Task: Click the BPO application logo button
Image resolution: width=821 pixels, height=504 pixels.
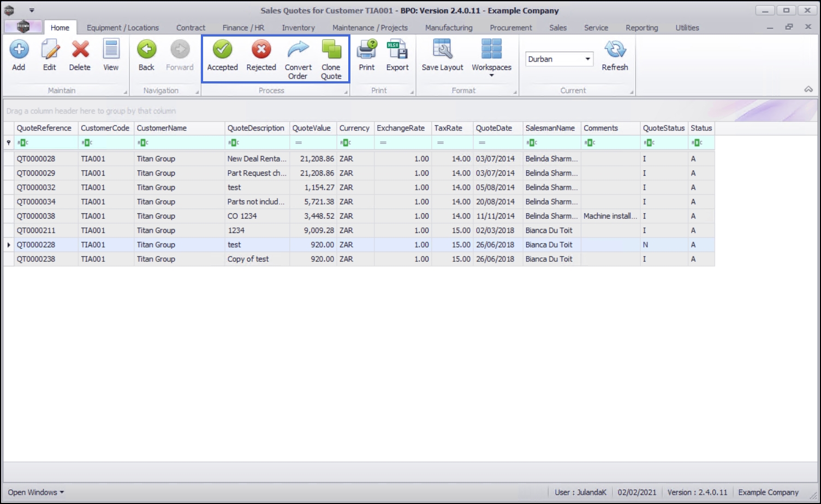Action: click(x=23, y=27)
